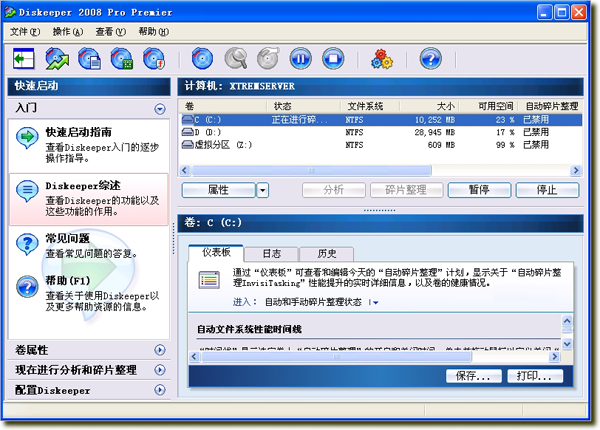Screen dimensions: 600x430
Task: Expand the 卷属性 panel
Action: pos(159,350)
